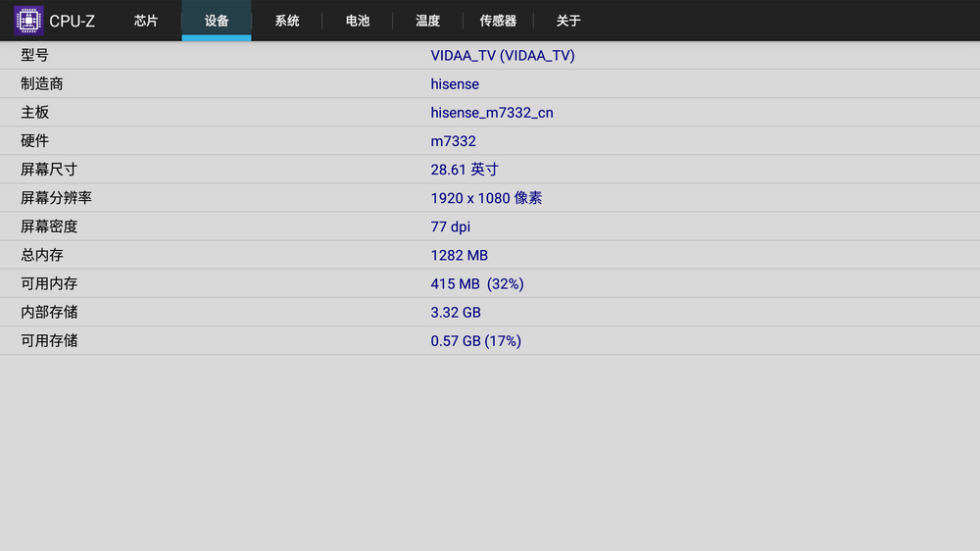This screenshot has height=551, width=980.
Task: Select the 型号 row label
Action: point(34,55)
